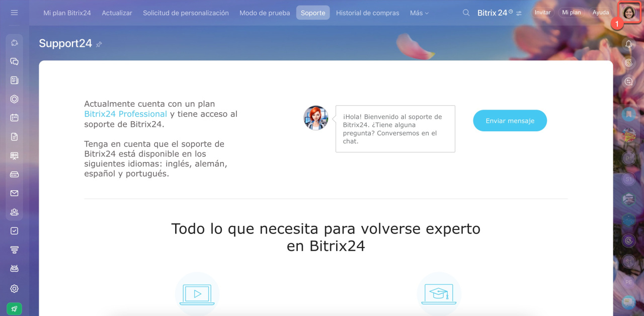This screenshot has width=644, height=316.
Task: Open the sliders settings icon near logo
Action: (519, 13)
